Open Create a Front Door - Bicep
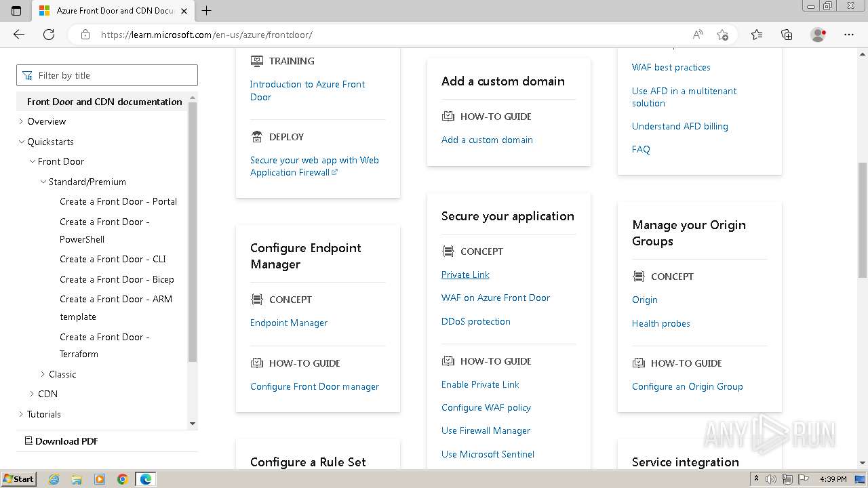 117,279
